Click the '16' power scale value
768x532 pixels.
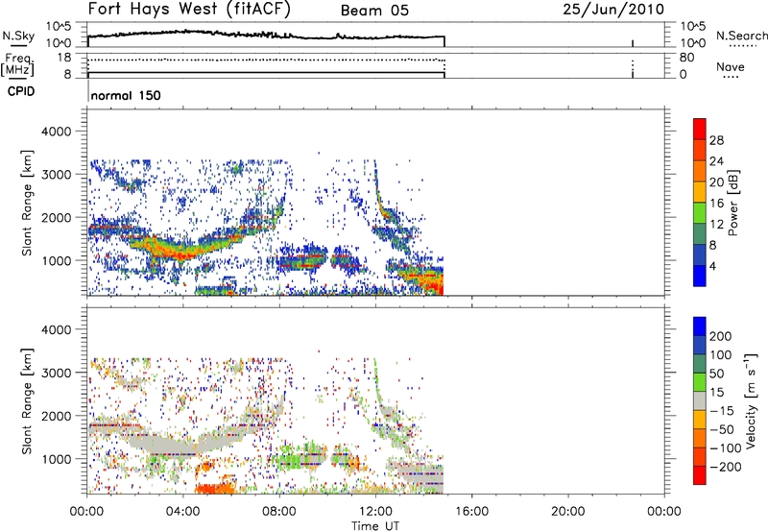[x=716, y=204]
